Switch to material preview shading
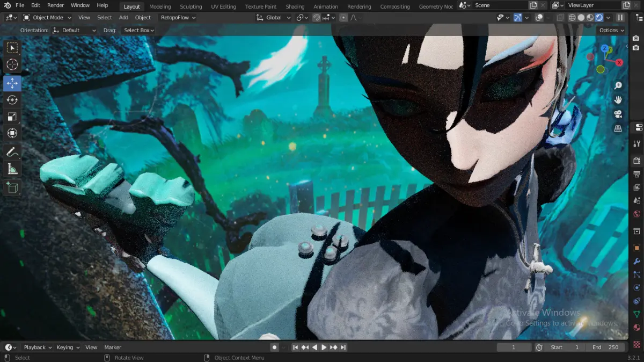The height and width of the screenshot is (362, 644). point(590,17)
